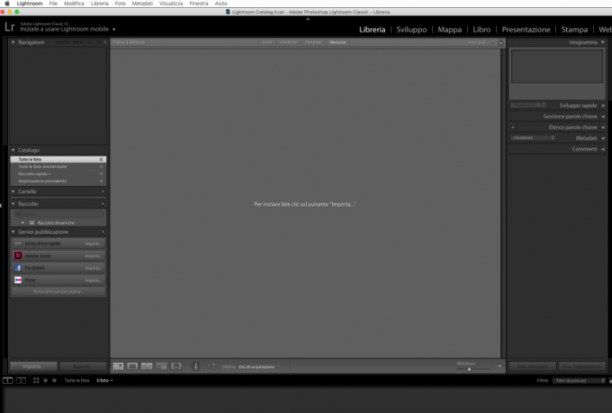The image size is (612, 413).
Task: Open the File menu
Action: click(x=53, y=3)
